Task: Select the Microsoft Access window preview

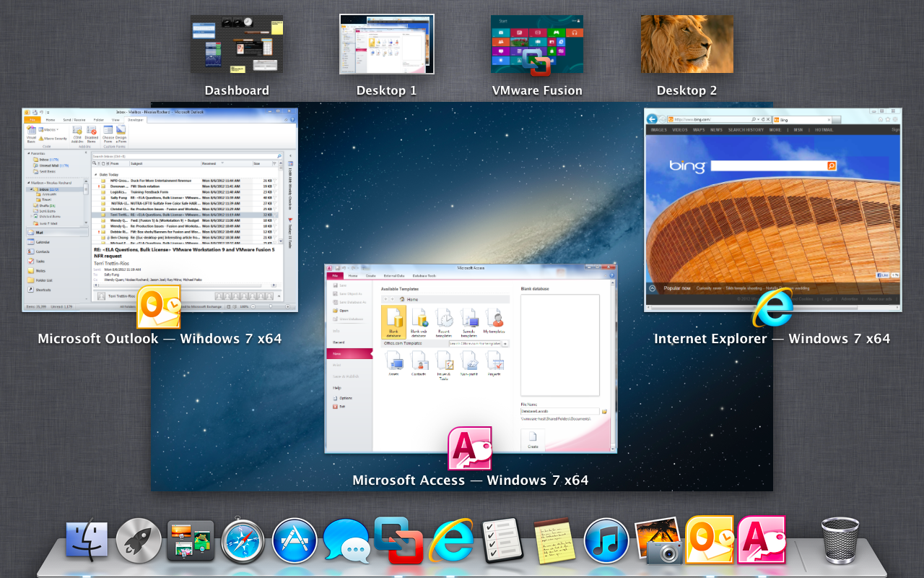Action: [471, 358]
